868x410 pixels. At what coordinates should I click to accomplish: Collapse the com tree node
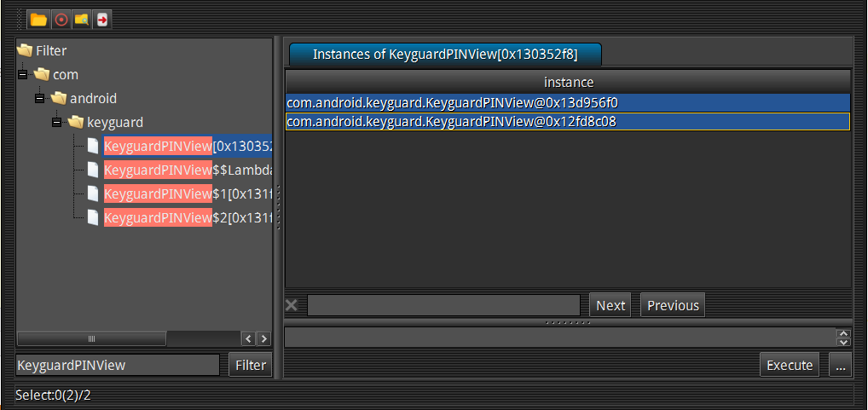[22, 75]
